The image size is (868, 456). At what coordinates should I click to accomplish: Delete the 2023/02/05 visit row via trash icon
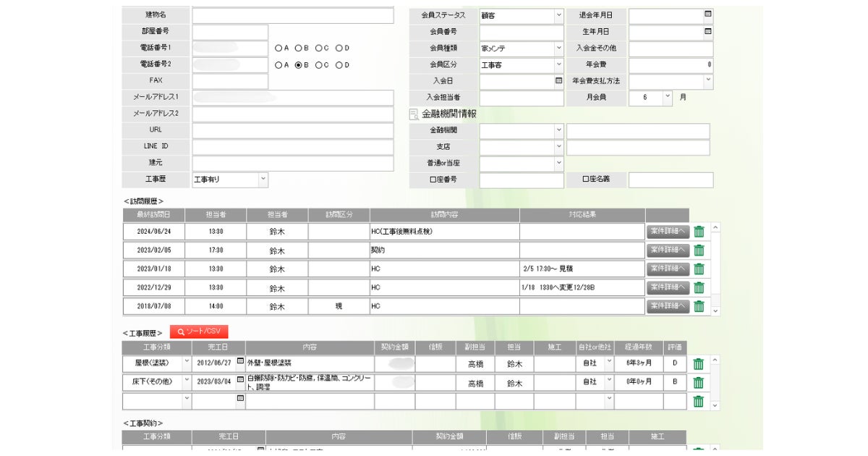(x=699, y=250)
